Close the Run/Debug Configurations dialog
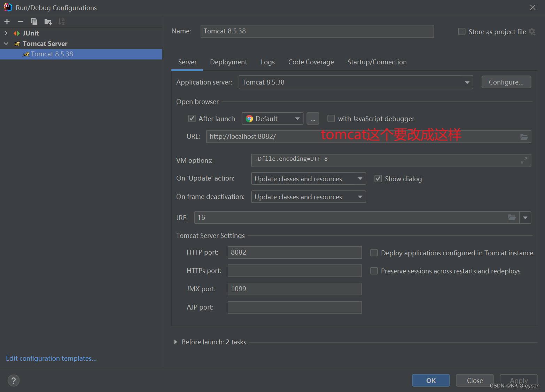 533,7
